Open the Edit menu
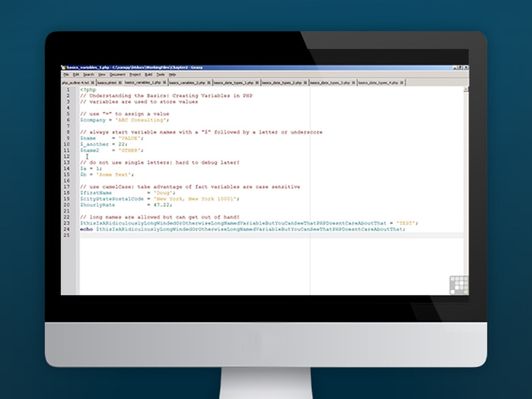The image size is (532, 399). tap(76, 74)
